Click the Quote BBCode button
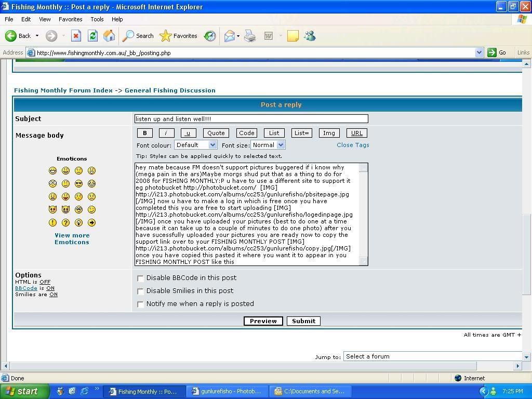Image resolution: width=532 pixels, height=399 pixels. tap(216, 134)
